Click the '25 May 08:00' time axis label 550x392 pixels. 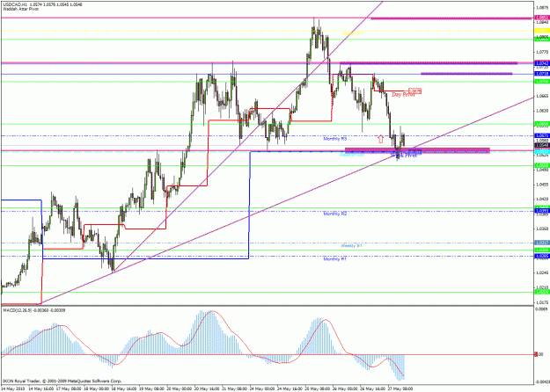[318, 388]
